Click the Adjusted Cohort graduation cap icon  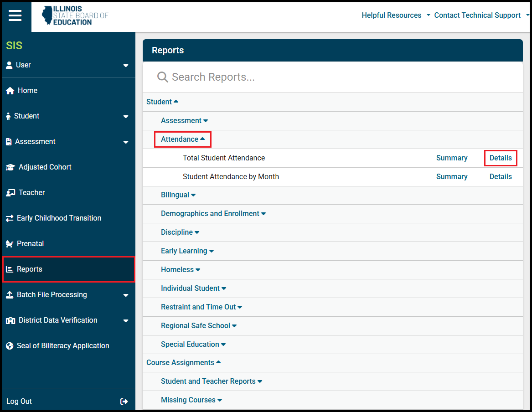point(10,167)
